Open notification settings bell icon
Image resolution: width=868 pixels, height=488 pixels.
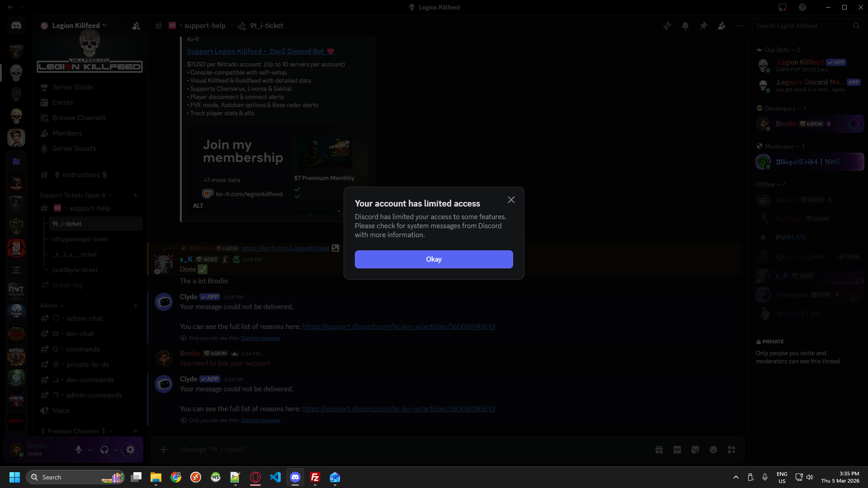(685, 26)
